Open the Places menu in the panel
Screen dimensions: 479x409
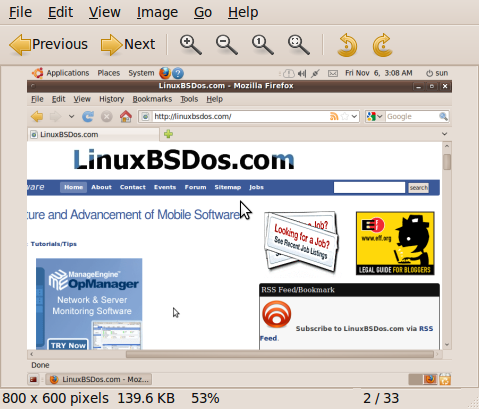pos(109,73)
